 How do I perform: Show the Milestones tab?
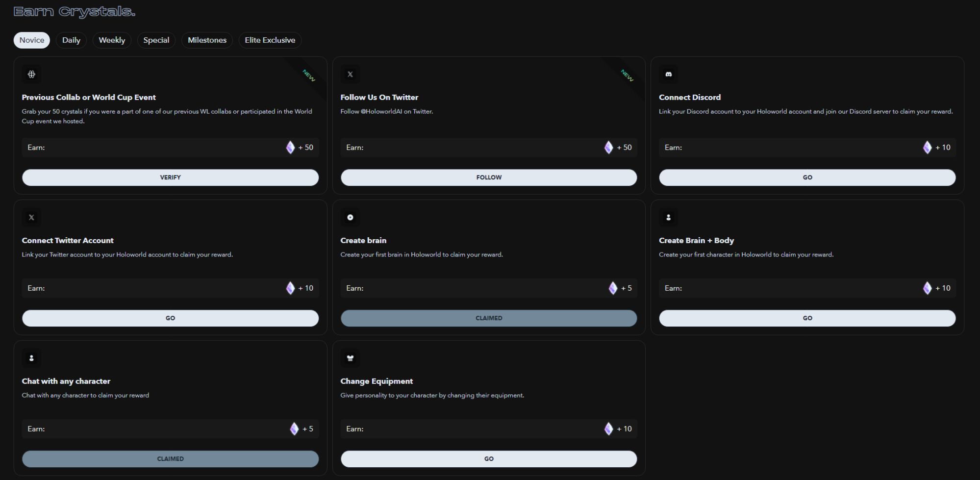pos(207,40)
